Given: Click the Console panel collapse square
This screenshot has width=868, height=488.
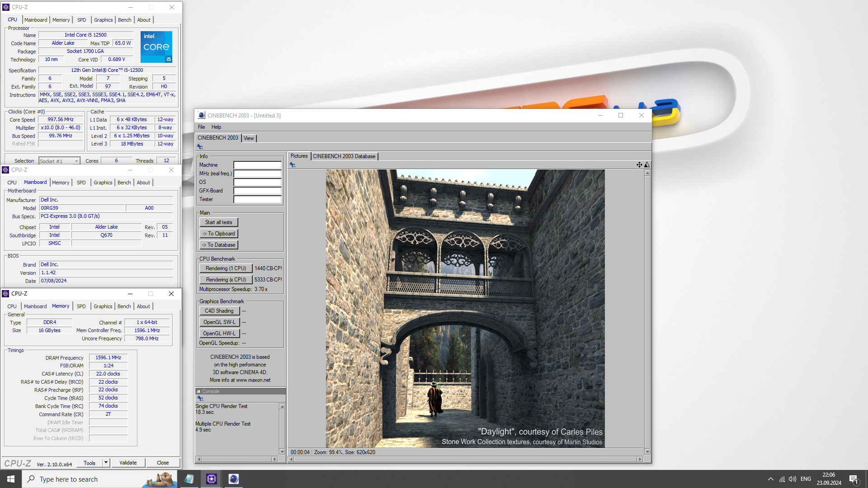Looking at the screenshot, I should point(198,391).
